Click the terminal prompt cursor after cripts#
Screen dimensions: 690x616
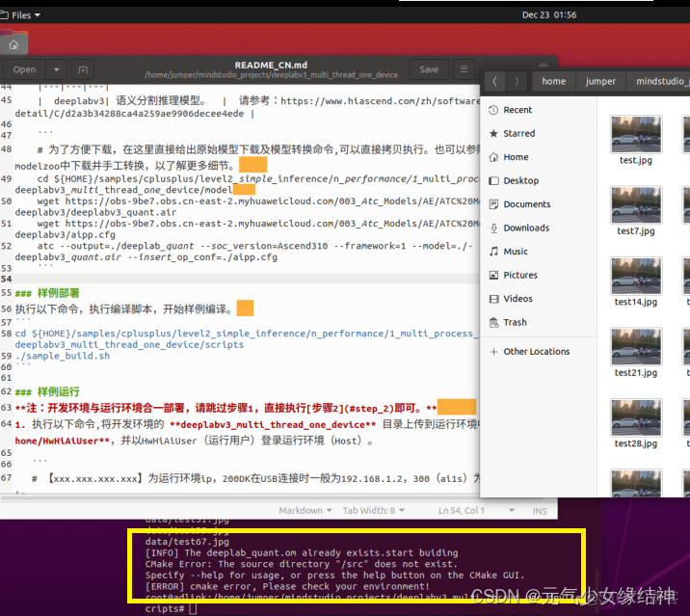[193, 609]
